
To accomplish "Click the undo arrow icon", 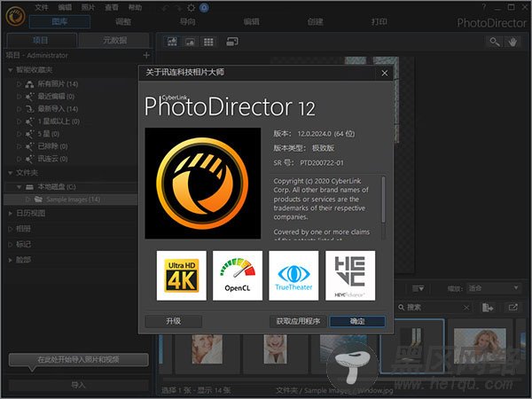I will [x=166, y=7].
